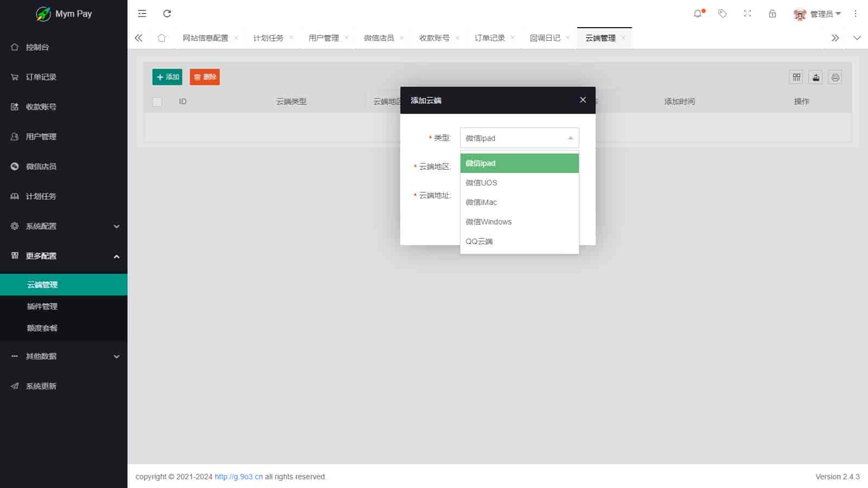Viewport: 868px width, 488px height.
Task: Click the export icon in table toolbar
Action: coord(816,77)
